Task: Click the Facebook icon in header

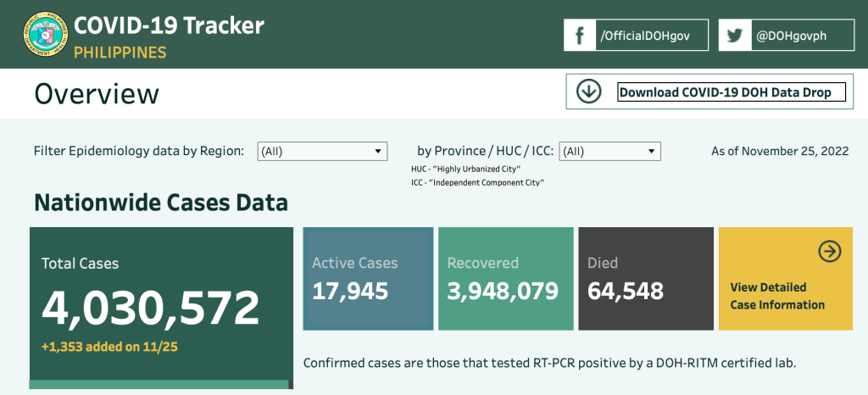Action: click(x=580, y=36)
